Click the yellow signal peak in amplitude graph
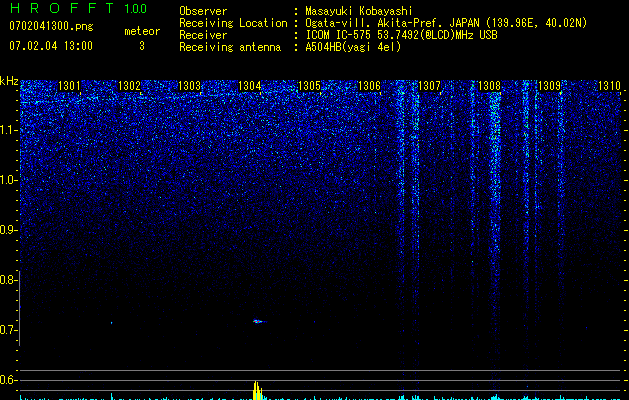Viewport: 629px width, 400px height. (x=258, y=390)
